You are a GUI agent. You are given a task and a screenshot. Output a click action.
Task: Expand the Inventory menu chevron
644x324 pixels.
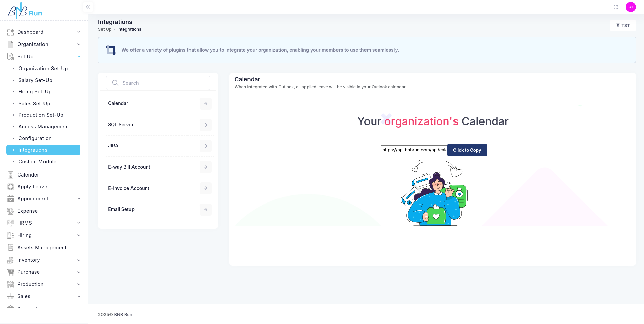tap(79, 260)
